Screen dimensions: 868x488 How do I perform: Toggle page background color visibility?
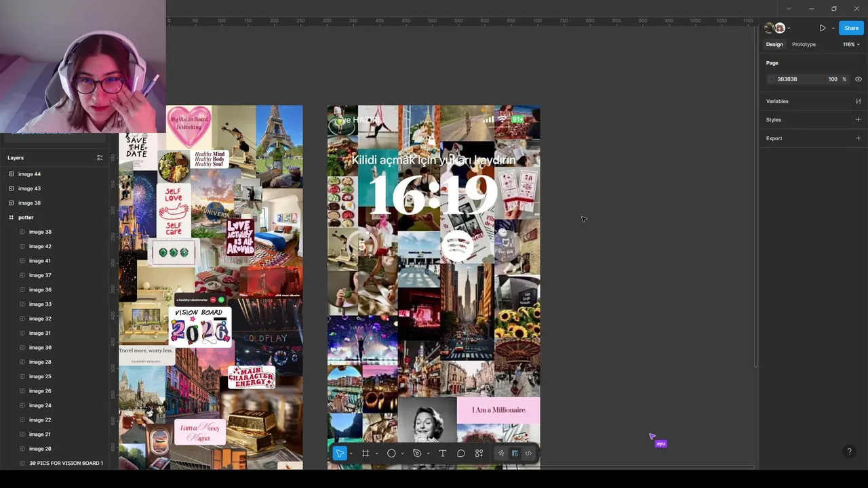[x=858, y=79]
